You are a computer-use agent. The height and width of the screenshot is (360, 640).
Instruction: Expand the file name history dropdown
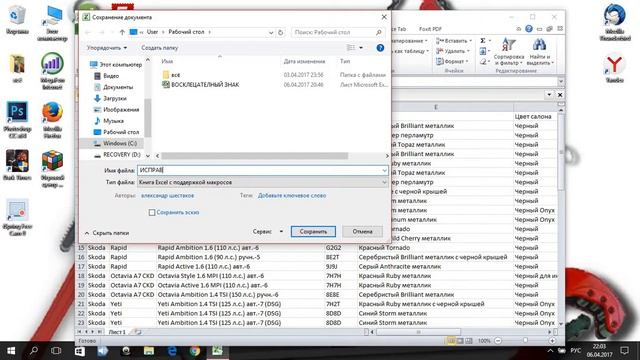tap(384, 170)
